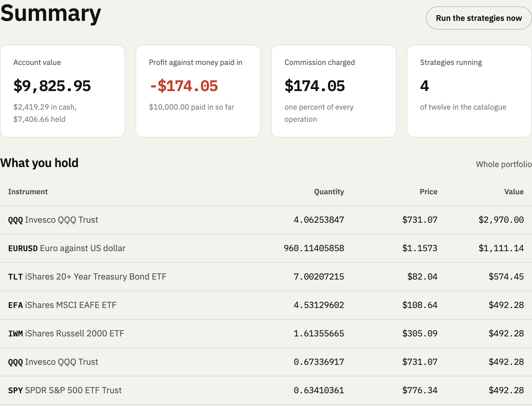The width and height of the screenshot is (532, 406).
Task: Click the price $108.64
Action: (x=420, y=305)
